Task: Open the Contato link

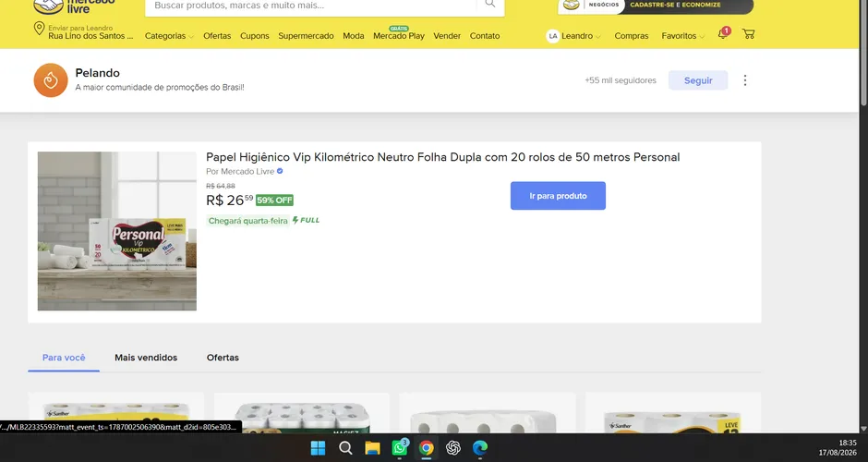Action: coord(485,36)
